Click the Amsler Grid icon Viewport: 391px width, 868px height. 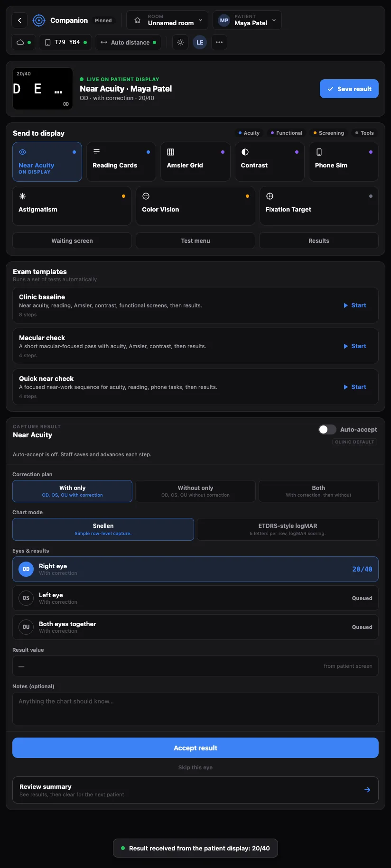(171, 152)
